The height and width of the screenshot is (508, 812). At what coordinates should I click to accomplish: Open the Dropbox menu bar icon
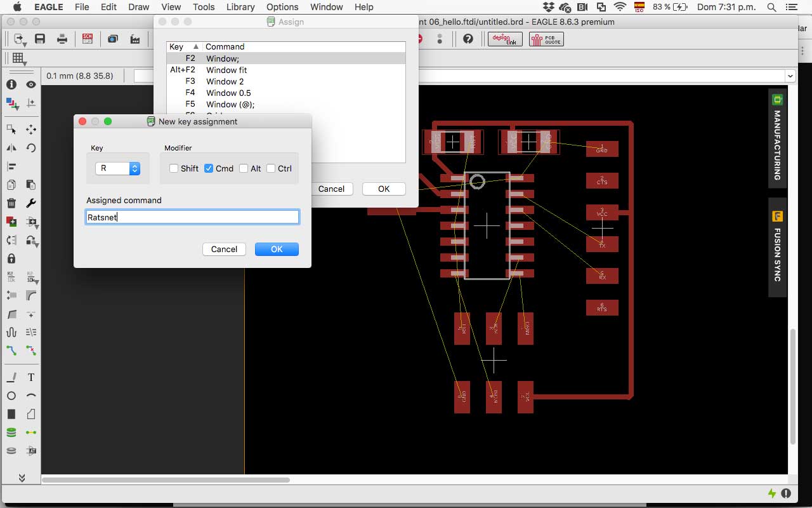(549, 7)
